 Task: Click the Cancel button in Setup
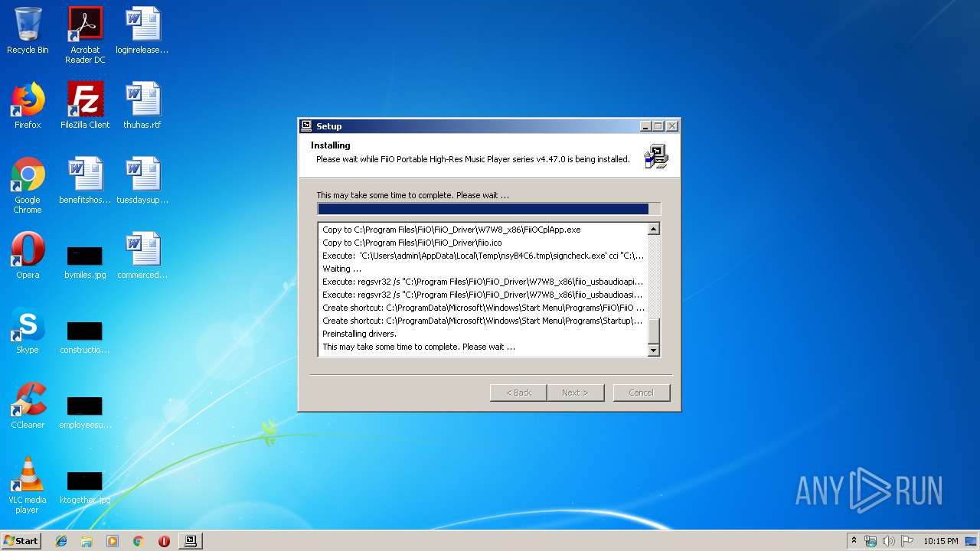pyautogui.click(x=641, y=393)
